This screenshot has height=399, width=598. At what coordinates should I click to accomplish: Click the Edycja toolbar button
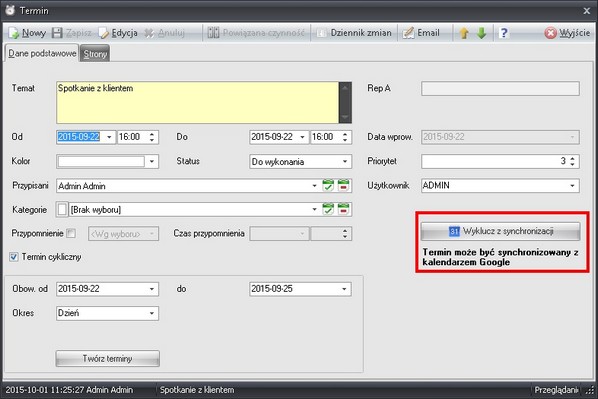(118, 33)
